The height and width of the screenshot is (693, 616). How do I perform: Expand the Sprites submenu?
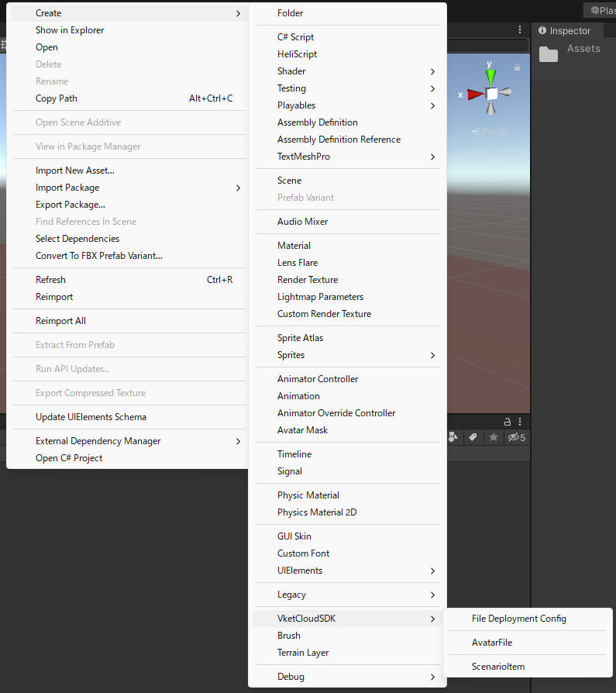click(x=347, y=355)
